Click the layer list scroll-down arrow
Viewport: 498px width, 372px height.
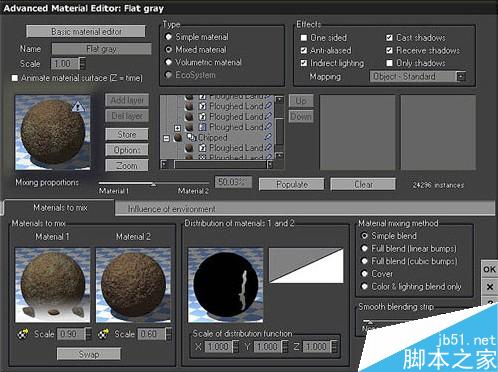[279, 155]
